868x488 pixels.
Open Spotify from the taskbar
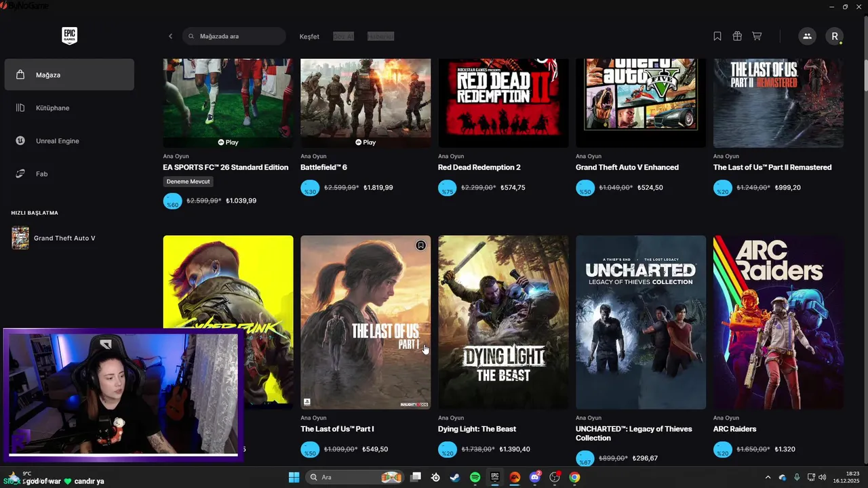click(x=475, y=477)
